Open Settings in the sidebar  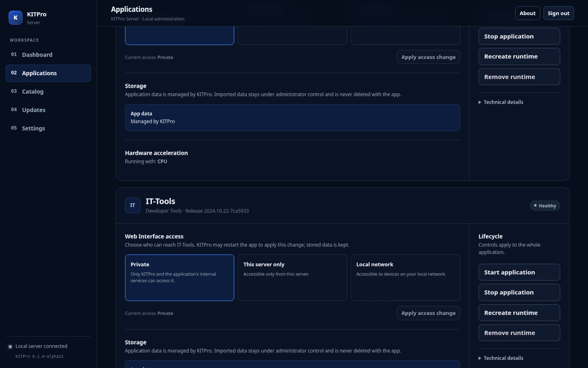click(x=48, y=128)
